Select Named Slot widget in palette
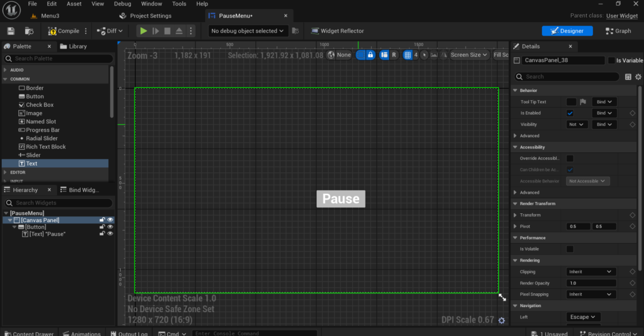 click(37, 121)
